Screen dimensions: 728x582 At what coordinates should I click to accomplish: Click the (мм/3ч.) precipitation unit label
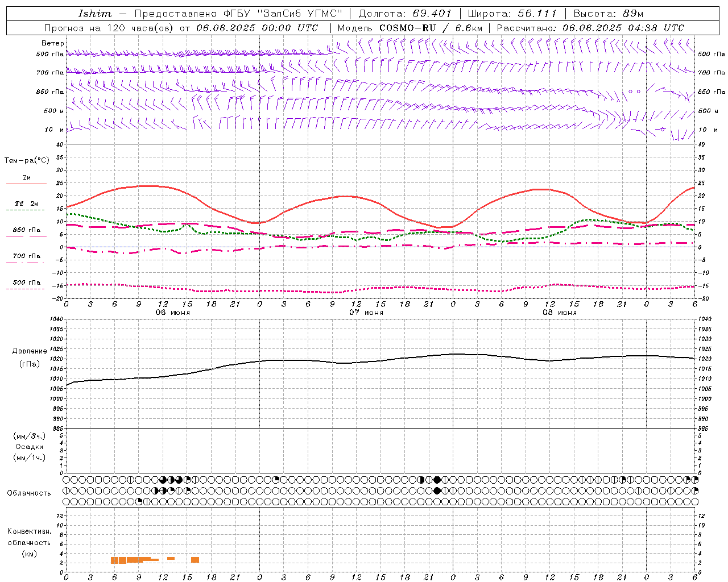click(30, 436)
